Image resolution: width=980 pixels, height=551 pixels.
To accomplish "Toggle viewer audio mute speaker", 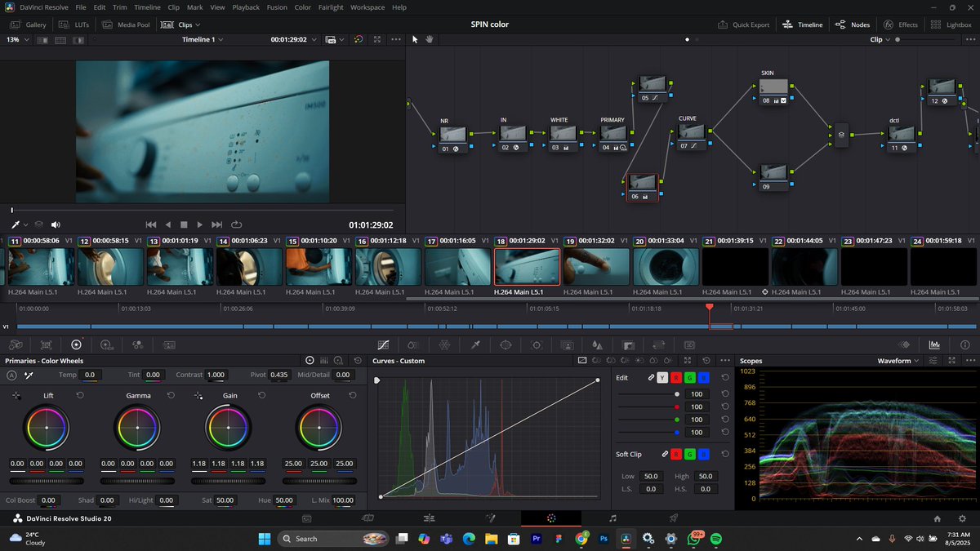I will click(56, 224).
